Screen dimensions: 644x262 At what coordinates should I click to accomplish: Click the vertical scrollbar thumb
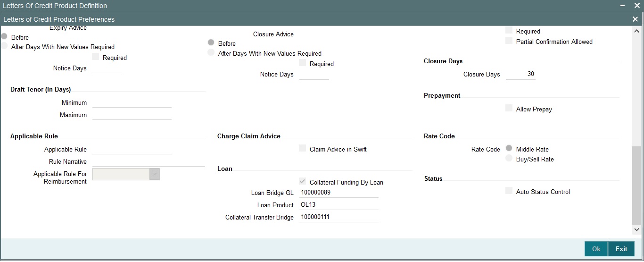(637, 185)
